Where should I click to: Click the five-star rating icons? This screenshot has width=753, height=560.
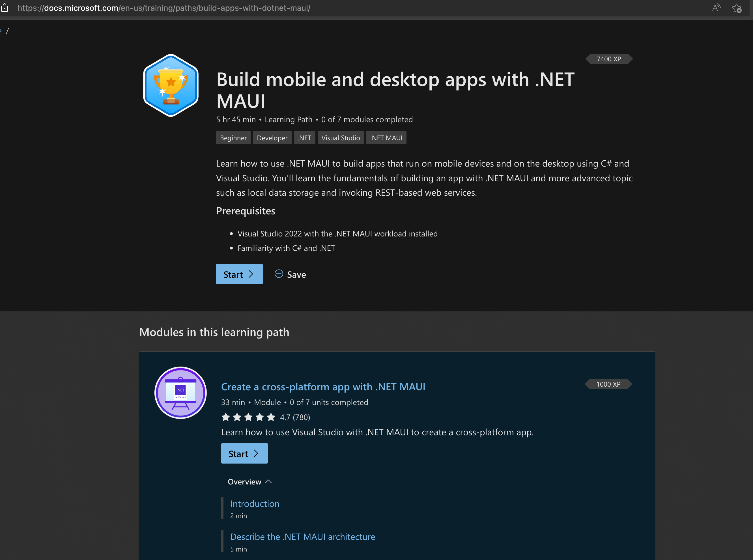pyautogui.click(x=249, y=417)
